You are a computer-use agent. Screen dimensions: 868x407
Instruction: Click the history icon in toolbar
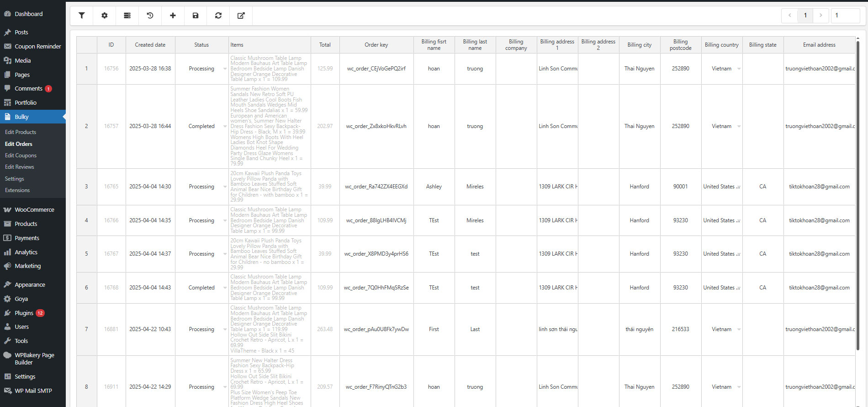pyautogui.click(x=150, y=16)
